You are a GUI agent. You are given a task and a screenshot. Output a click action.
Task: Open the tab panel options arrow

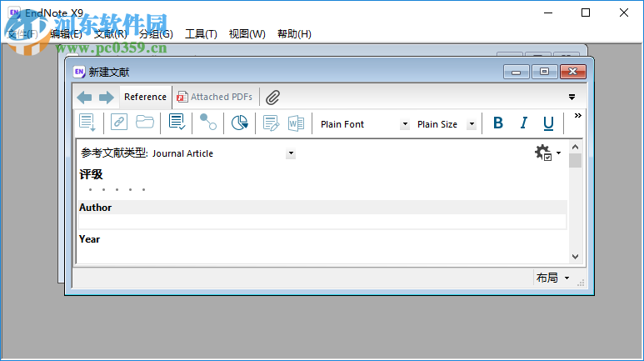pyautogui.click(x=572, y=97)
